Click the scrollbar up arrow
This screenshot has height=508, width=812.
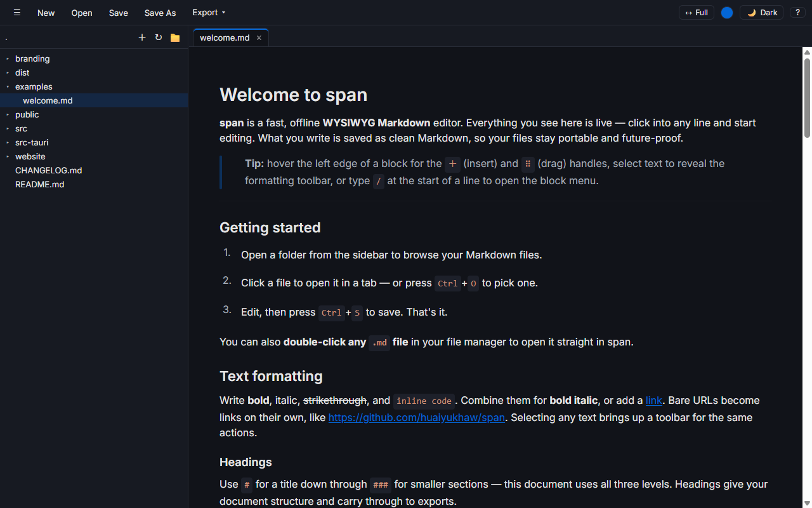click(x=807, y=51)
